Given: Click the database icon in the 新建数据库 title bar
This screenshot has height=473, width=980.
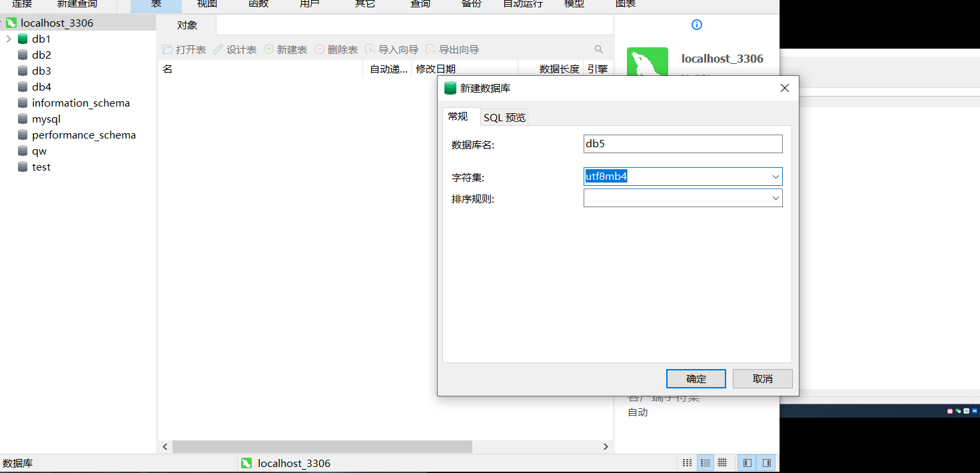Looking at the screenshot, I should (x=450, y=88).
